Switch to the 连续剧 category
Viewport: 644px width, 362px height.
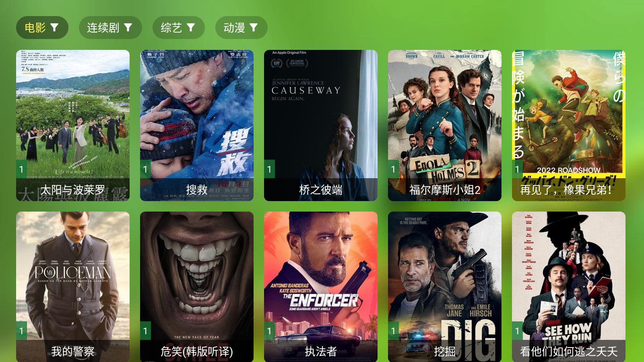[110, 27]
